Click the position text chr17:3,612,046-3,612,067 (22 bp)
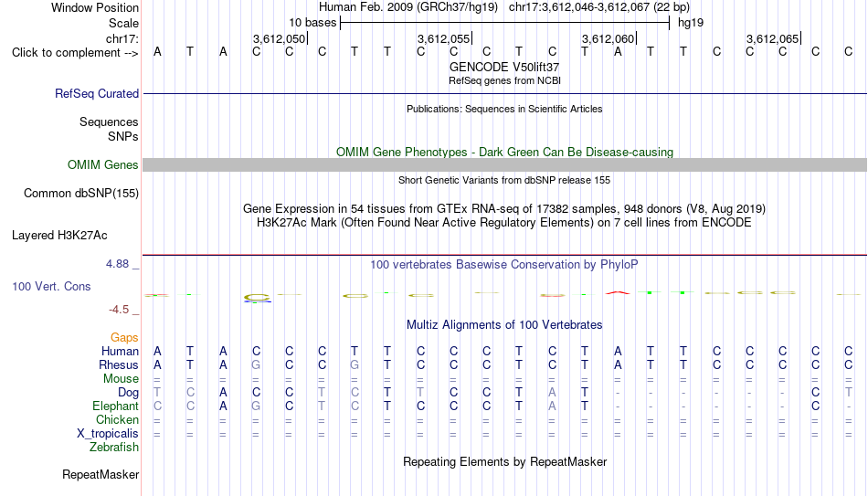The width and height of the screenshot is (868, 496). 599,7
